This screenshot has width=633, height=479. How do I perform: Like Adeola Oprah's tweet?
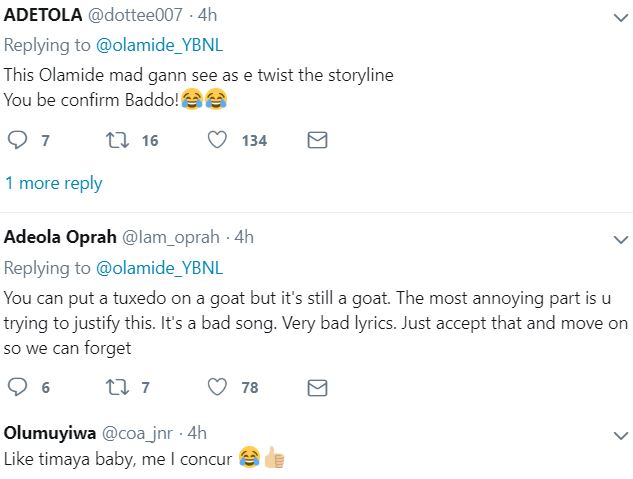coord(217,387)
